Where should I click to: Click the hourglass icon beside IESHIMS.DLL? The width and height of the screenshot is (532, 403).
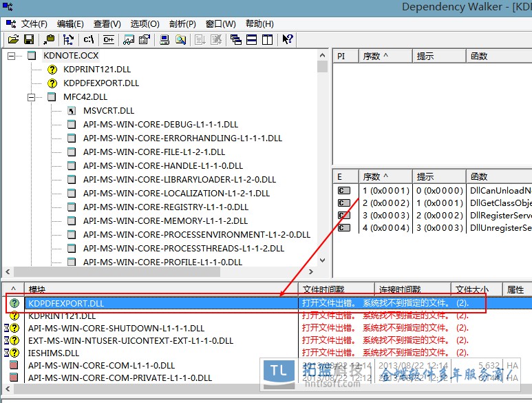click(6, 353)
